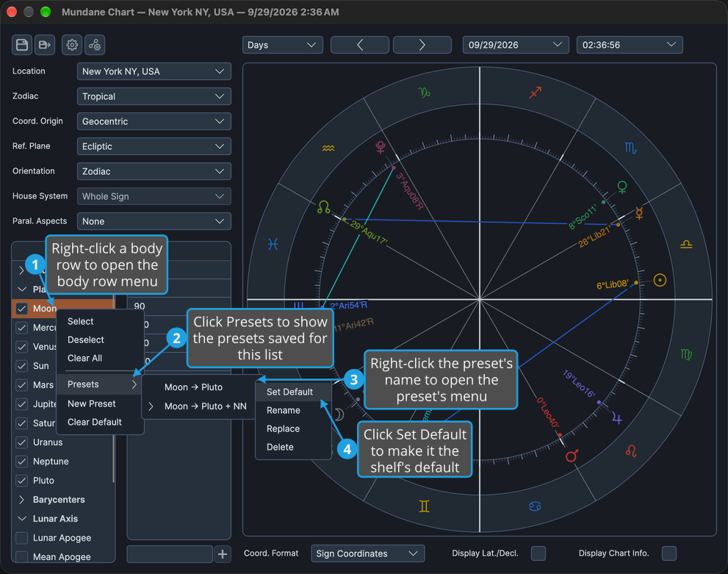
Task: Enable the Lunar Apogee checkbox
Action: point(22,538)
